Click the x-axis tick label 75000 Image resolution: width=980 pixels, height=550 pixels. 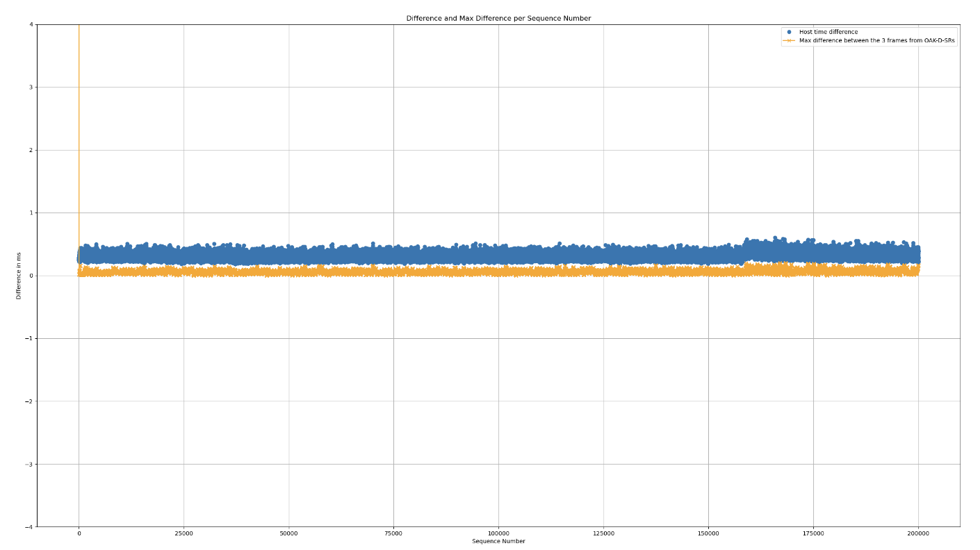point(393,533)
